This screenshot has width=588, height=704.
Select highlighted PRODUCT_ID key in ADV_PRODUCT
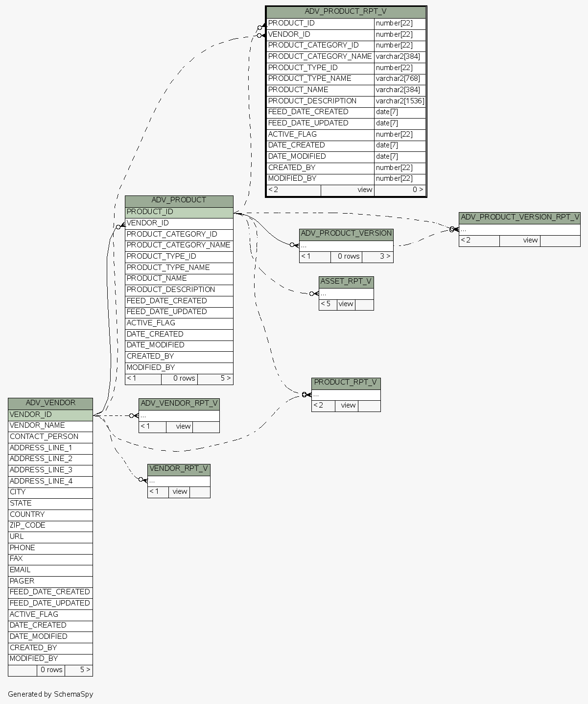(x=179, y=212)
